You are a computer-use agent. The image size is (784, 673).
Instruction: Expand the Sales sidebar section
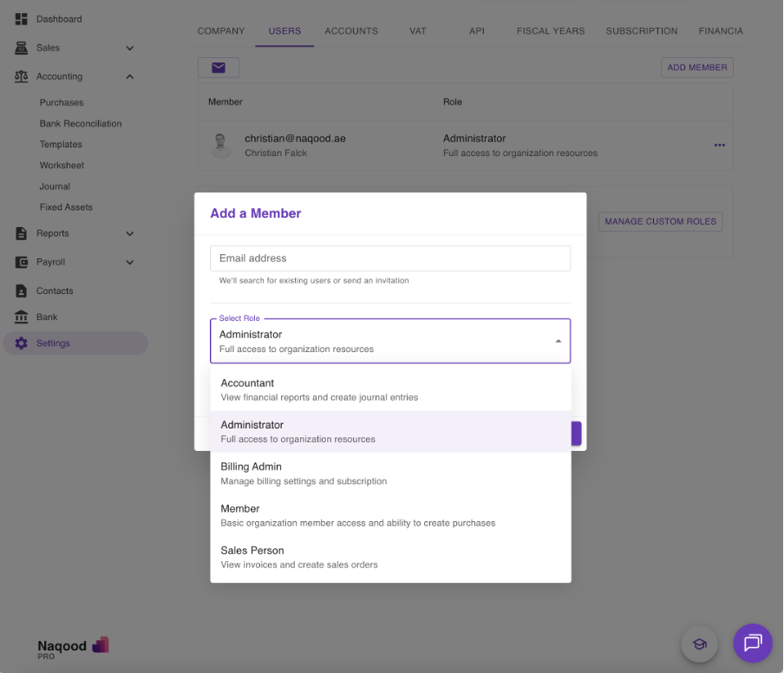130,48
